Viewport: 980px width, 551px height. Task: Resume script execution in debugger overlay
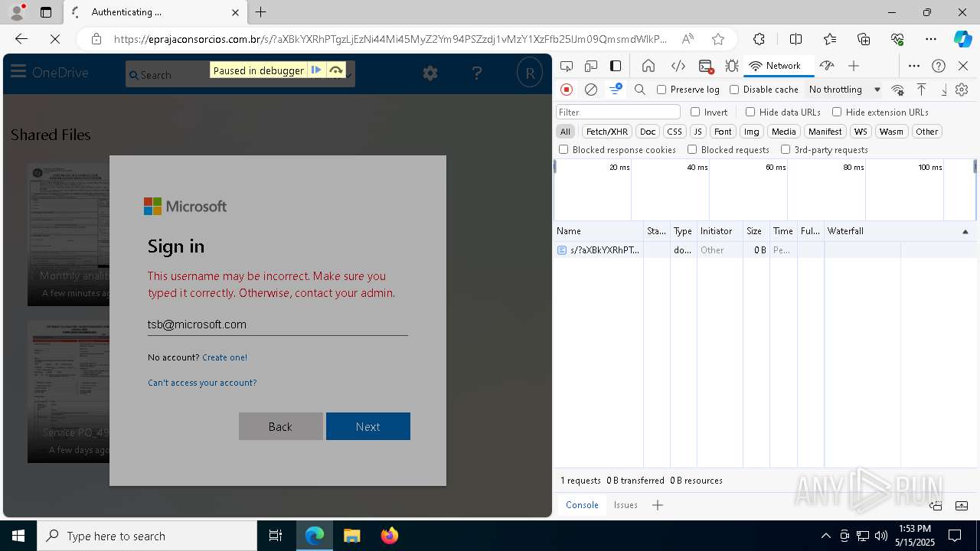pyautogui.click(x=316, y=70)
